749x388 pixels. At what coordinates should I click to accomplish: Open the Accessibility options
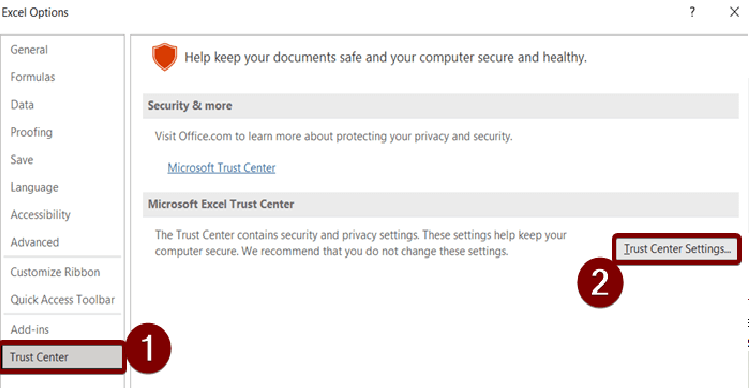41,215
